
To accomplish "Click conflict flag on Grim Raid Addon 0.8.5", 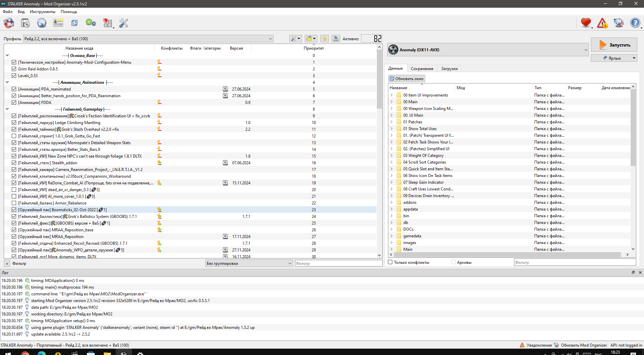I will point(159,69).
